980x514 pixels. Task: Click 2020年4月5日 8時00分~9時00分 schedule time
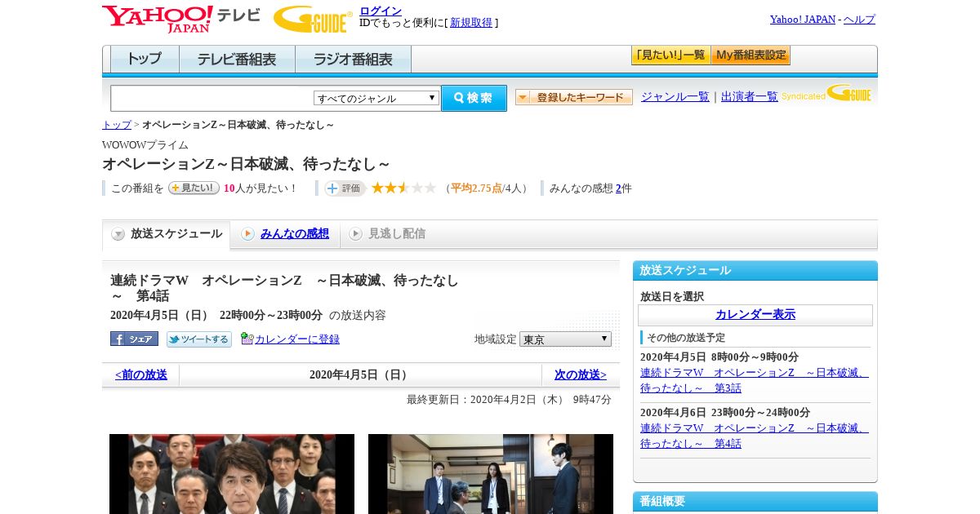[719, 357]
